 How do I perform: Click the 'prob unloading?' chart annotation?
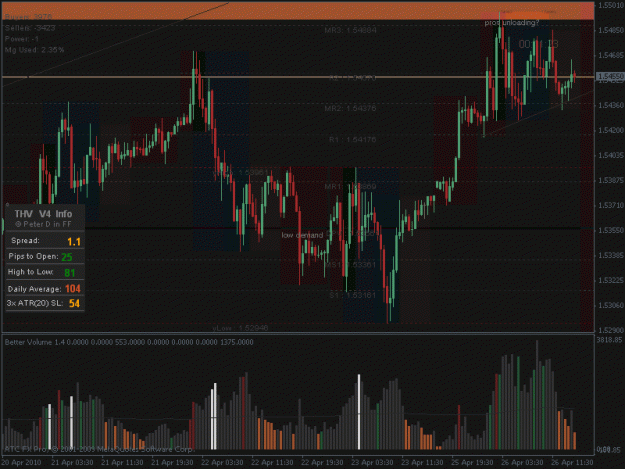(x=512, y=23)
